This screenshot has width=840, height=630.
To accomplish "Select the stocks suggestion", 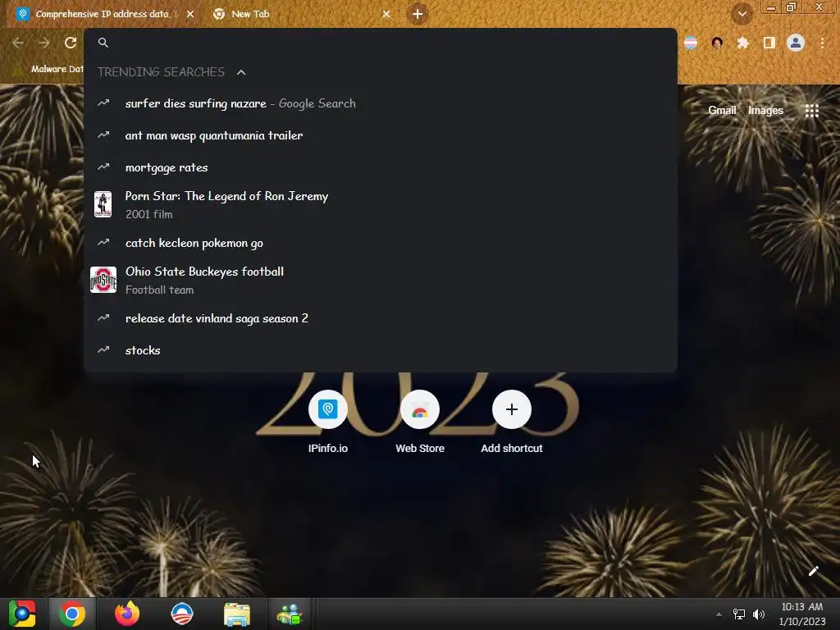I will pyautogui.click(x=381, y=350).
